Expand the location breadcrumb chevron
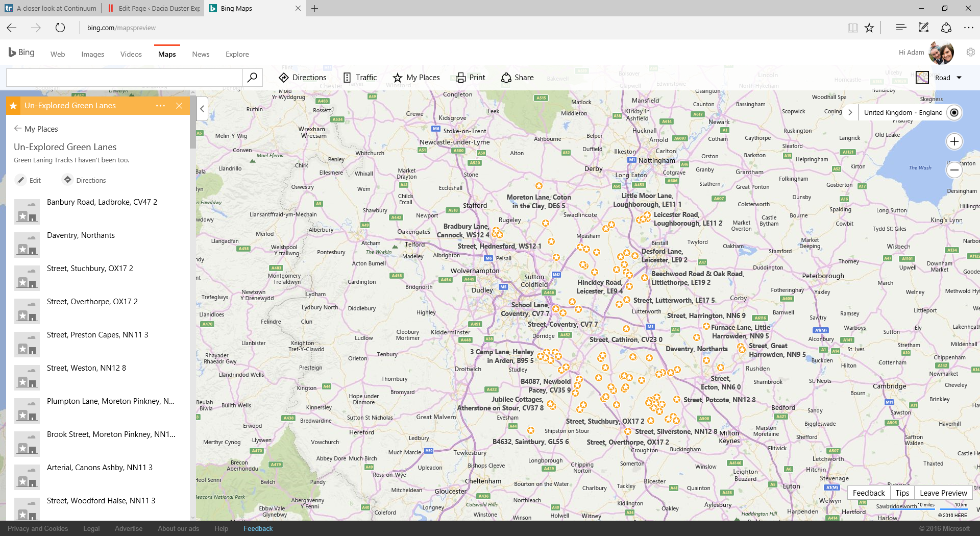Viewport: 980px width, 536px height. [850, 112]
